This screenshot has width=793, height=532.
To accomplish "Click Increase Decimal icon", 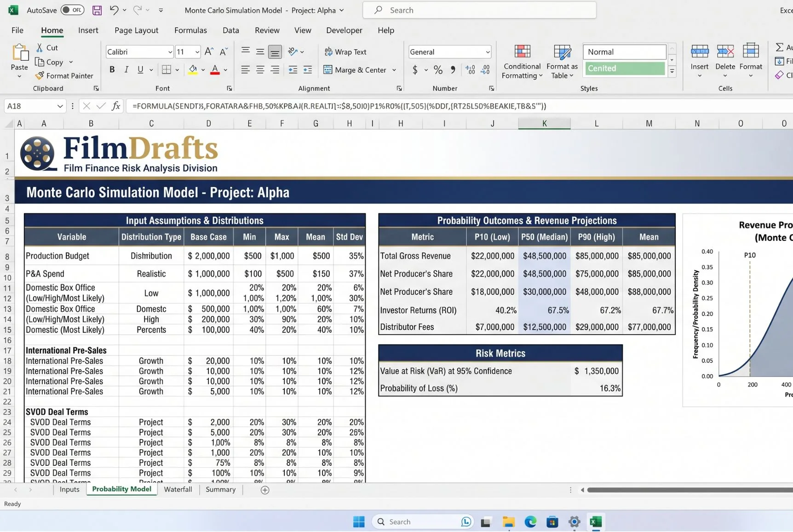I will point(470,70).
